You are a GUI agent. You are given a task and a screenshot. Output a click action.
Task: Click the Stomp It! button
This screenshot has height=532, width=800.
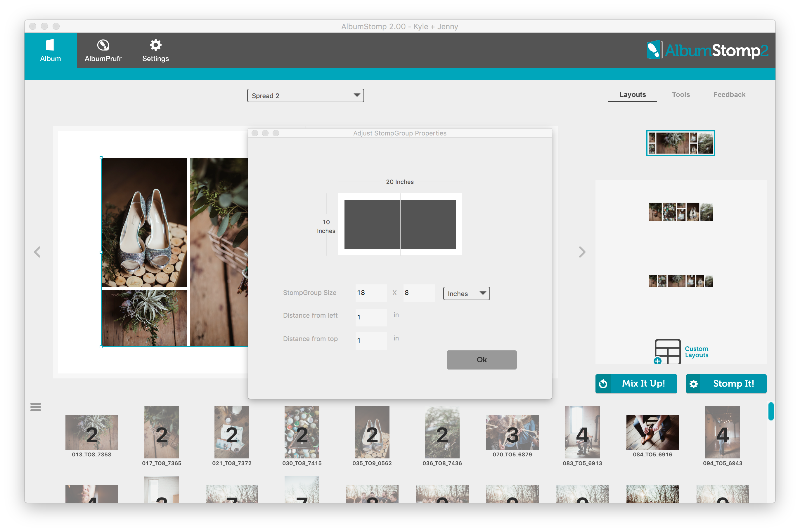[x=726, y=384]
